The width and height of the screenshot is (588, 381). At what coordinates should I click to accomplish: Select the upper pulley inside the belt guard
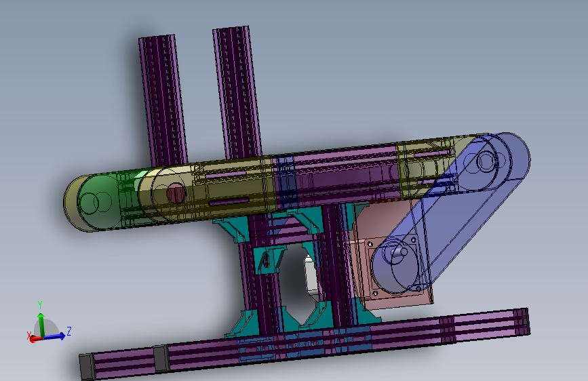(x=486, y=161)
